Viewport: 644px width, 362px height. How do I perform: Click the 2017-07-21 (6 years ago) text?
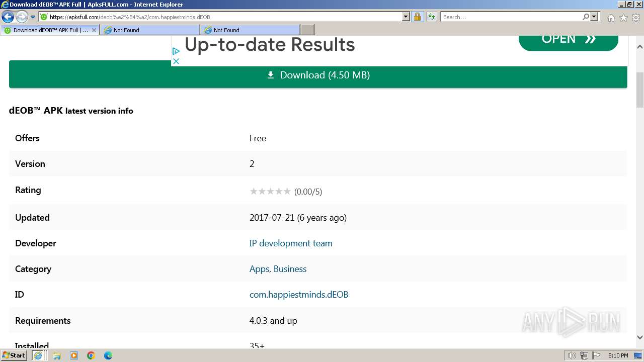tap(298, 218)
